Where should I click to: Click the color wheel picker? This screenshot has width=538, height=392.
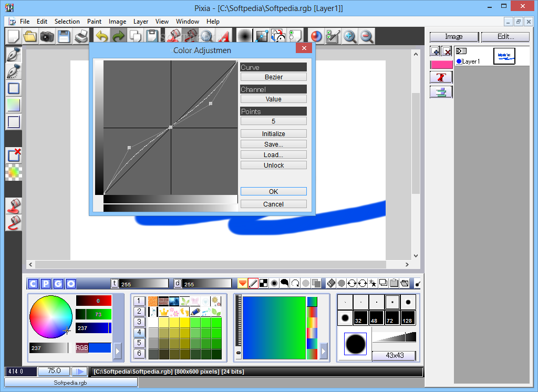point(51,316)
